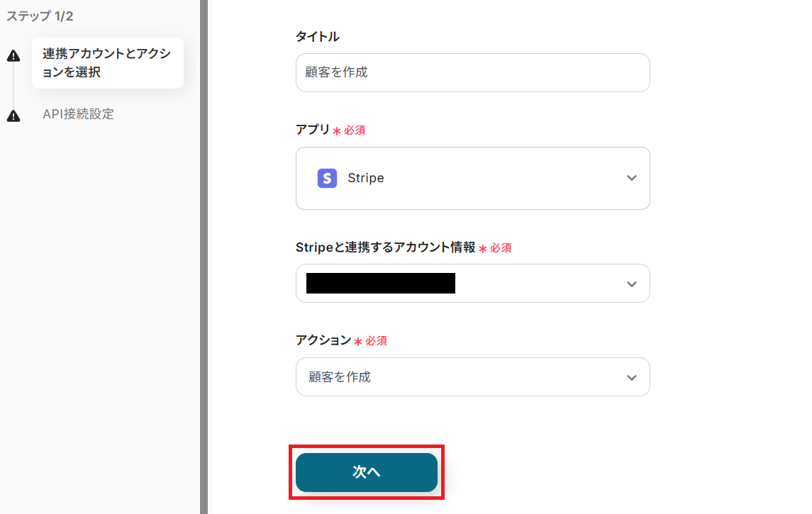Select the 連携アカウントとアクションを選択 step
The image size is (812, 514).
click(107, 63)
